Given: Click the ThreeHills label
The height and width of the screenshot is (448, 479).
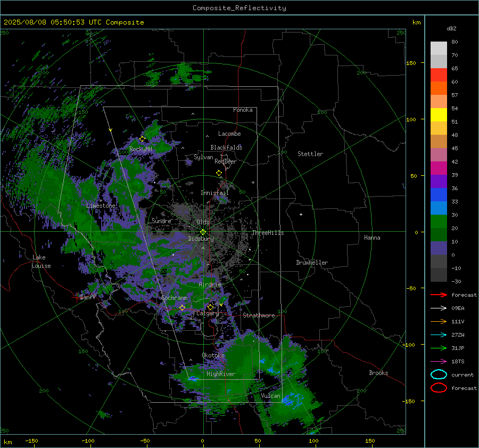Looking at the screenshot, I should pos(268,233).
